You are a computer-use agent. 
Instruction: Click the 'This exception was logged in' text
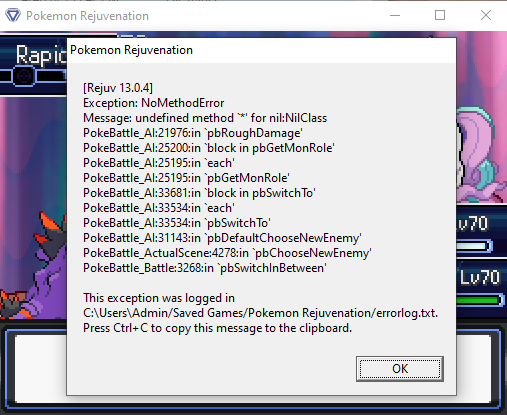(159, 298)
